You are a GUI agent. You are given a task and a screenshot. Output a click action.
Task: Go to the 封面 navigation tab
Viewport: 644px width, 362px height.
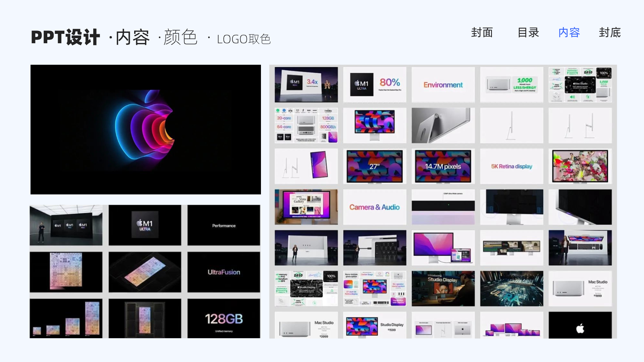482,33
